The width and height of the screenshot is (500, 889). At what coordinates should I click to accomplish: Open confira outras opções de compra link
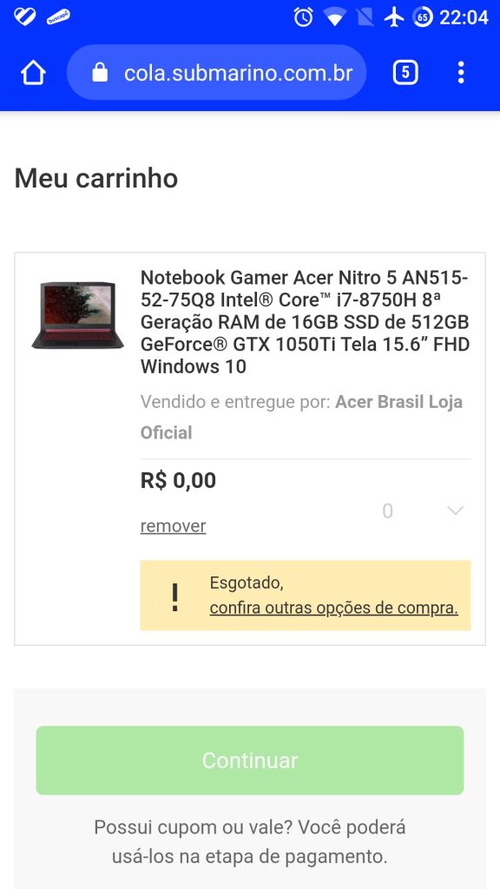pos(334,608)
